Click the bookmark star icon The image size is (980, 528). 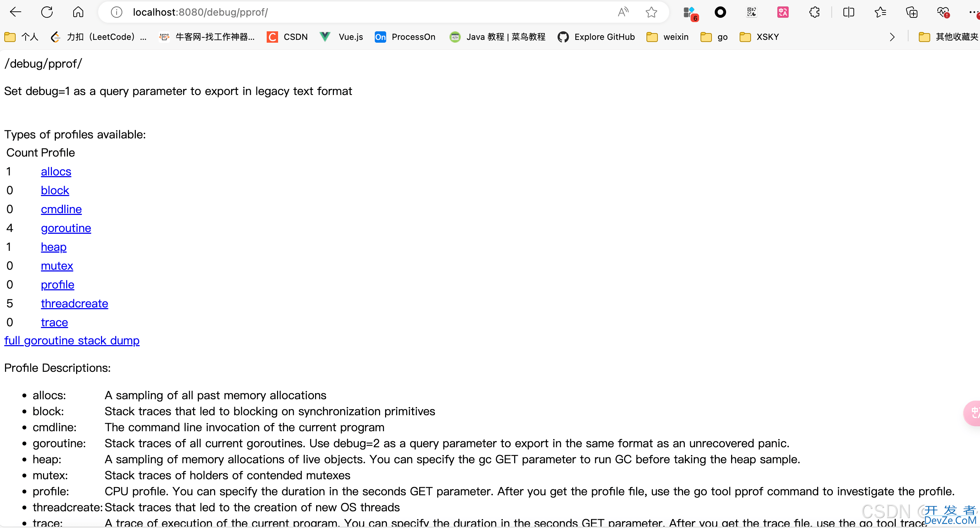[651, 12]
